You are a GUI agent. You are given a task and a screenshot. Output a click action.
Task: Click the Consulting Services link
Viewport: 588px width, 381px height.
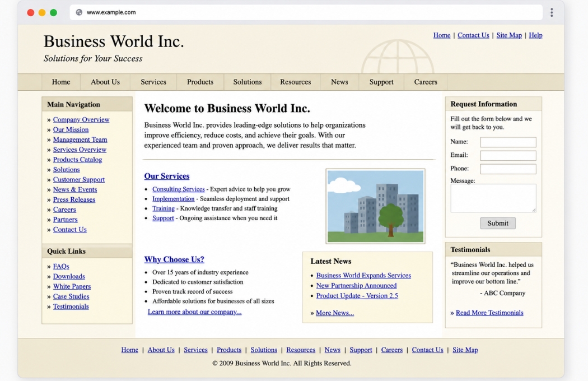179,189
